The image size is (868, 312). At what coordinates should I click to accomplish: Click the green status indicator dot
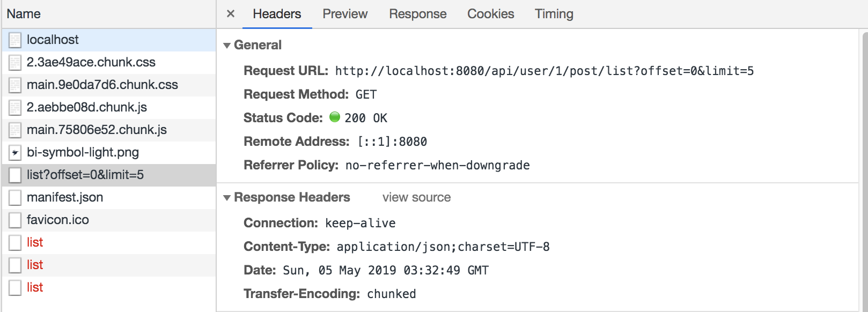(x=335, y=117)
